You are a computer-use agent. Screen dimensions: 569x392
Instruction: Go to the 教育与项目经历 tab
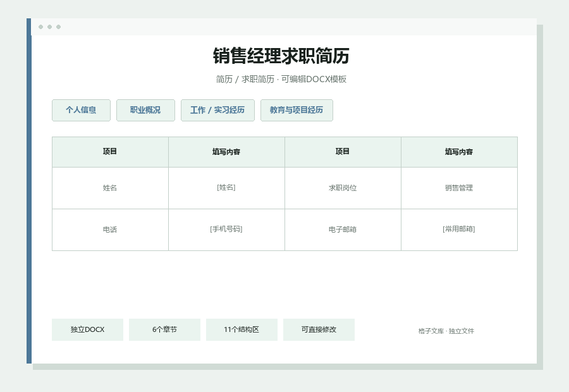pos(297,111)
